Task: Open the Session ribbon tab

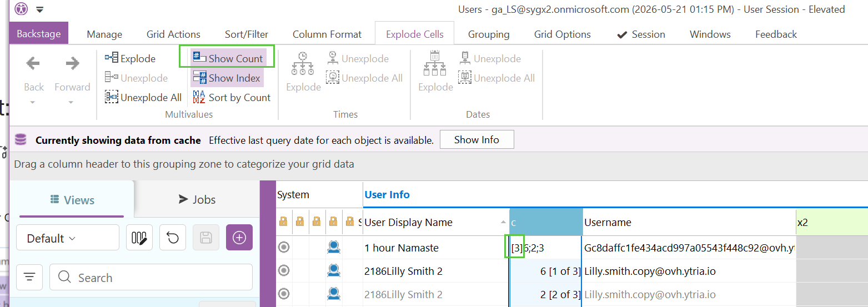Action: tap(641, 34)
